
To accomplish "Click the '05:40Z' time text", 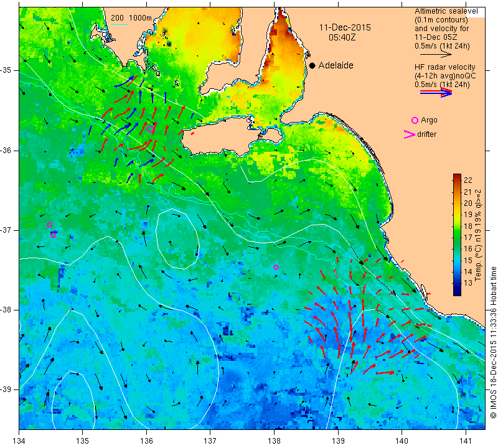I will pyautogui.click(x=342, y=37).
